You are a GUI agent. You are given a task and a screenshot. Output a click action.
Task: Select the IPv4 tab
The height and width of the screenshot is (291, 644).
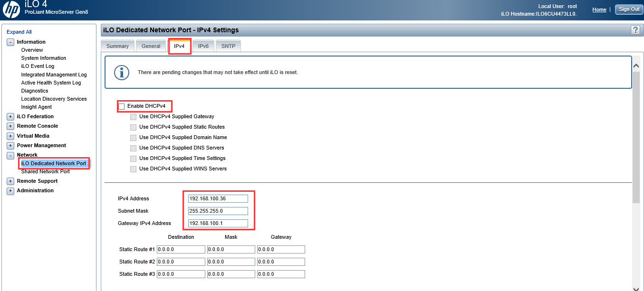[179, 46]
